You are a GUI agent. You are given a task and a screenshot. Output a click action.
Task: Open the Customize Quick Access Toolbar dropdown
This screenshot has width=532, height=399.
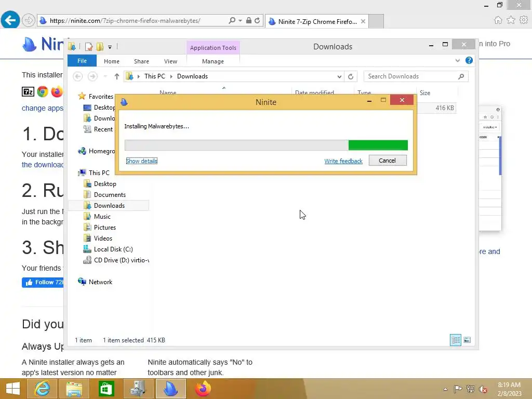point(110,47)
